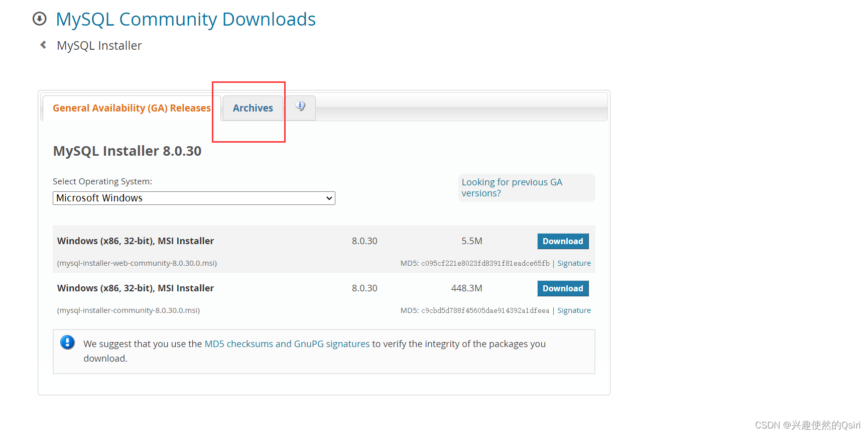
Task: Select filename mysql-installer-community-8.0.30.0.msi
Action: pos(129,310)
